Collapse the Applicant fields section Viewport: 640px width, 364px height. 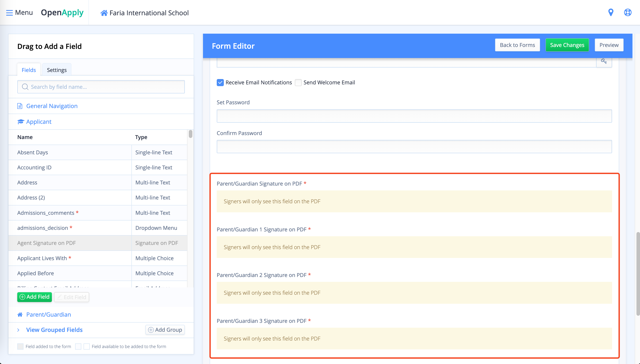coord(39,122)
